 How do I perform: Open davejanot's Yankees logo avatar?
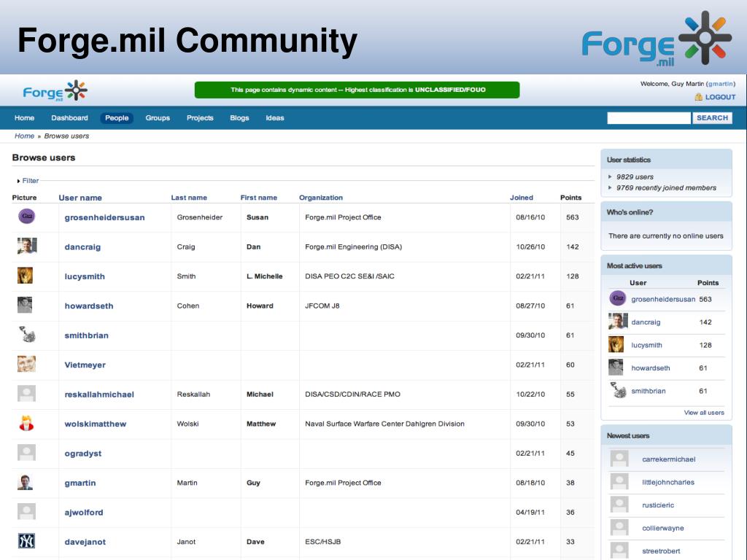coord(27,542)
